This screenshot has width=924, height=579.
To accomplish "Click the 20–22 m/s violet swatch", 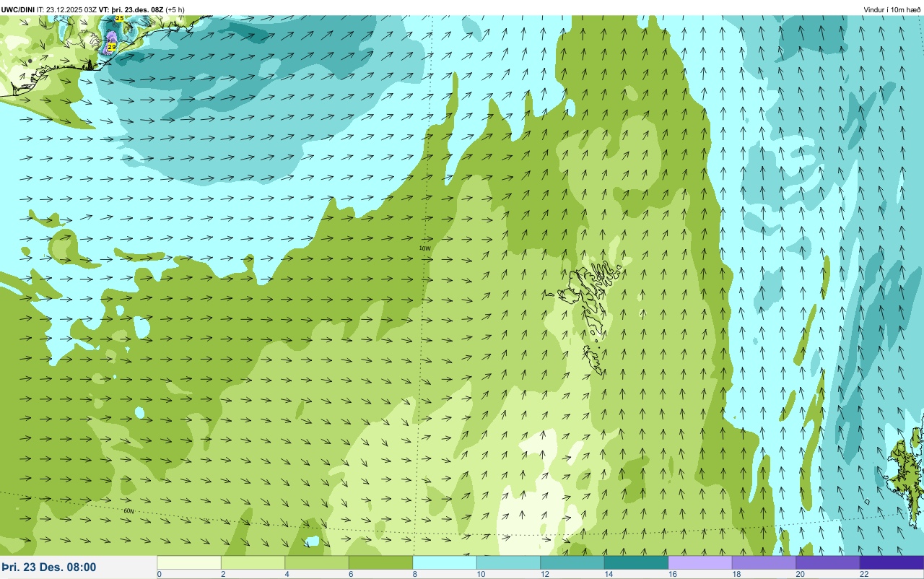I will pos(828,562).
